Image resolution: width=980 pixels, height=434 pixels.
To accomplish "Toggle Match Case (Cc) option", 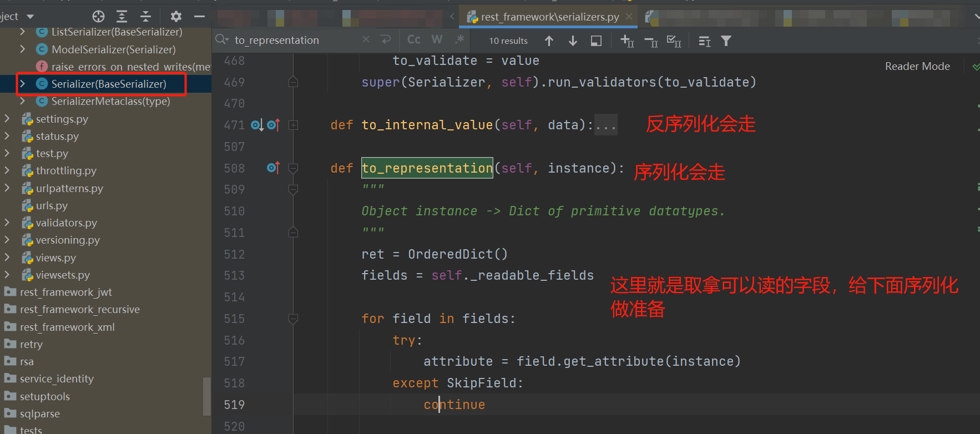I will [x=413, y=39].
